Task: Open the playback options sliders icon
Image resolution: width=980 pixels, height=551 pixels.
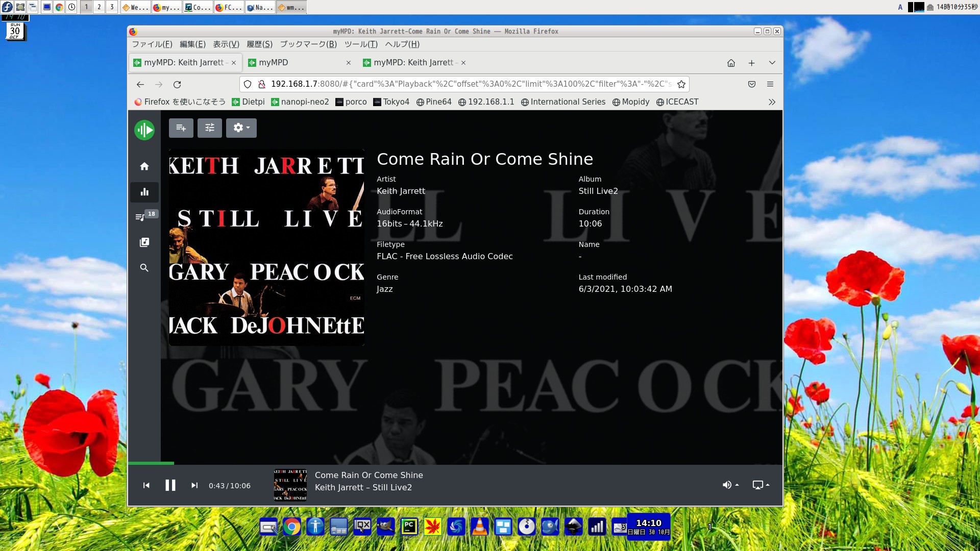Action: (x=210, y=128)
